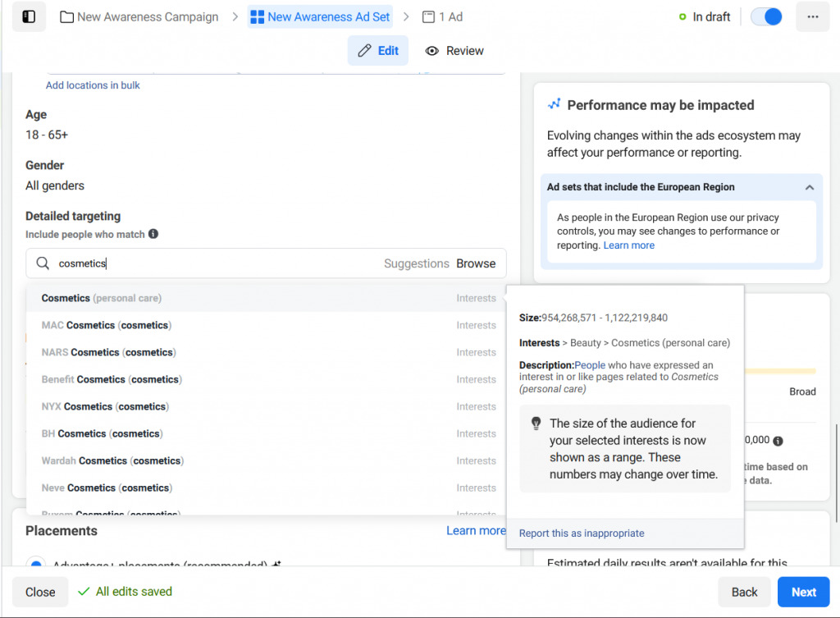
Task: Open the 1 Ad breadcrumb item
Action: [442, 17]
